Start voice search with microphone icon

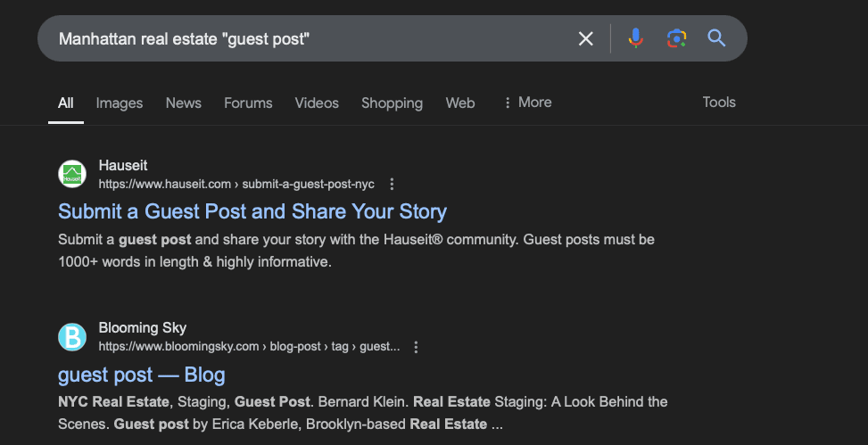click(635, 38)
